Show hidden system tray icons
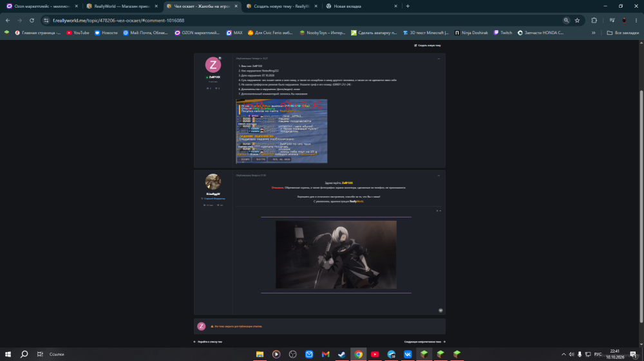Image resolution: width=644 pixels, height=361 pixels. point(563,354)
